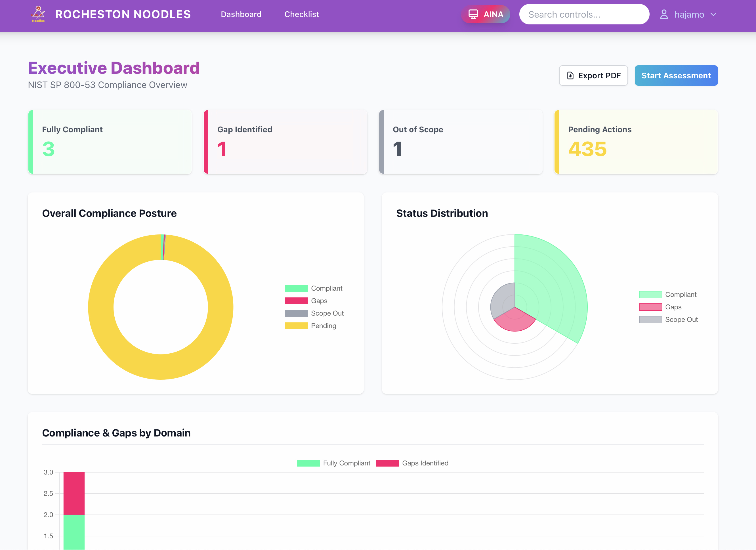756x550 pixels.
Task: Open the Dashboard nav item
Action: [x=241, y=14]
